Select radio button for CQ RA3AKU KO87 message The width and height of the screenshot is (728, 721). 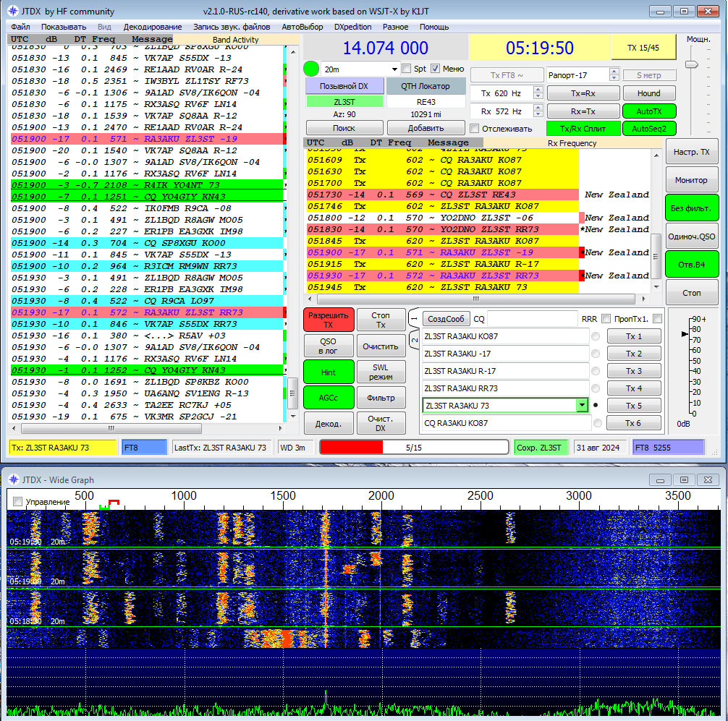(598, 422)
